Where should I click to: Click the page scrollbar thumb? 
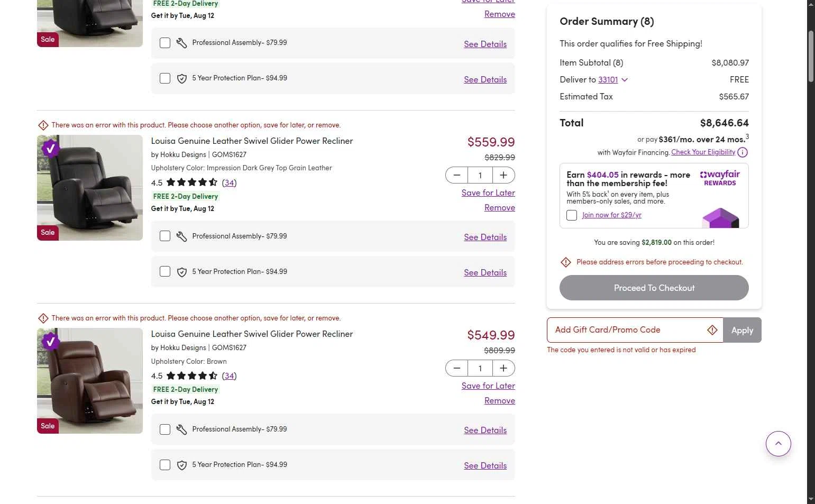tap(811, 57)
